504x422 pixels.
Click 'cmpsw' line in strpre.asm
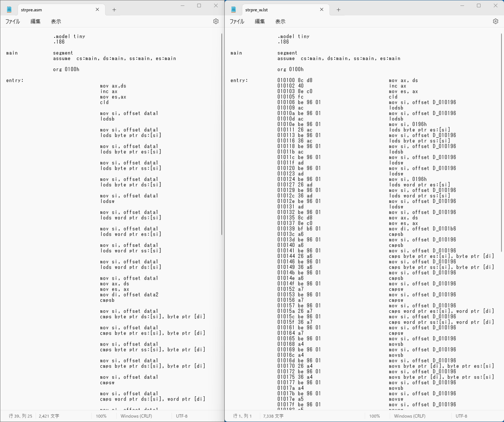pyautogui.click(x=107, y=383)
